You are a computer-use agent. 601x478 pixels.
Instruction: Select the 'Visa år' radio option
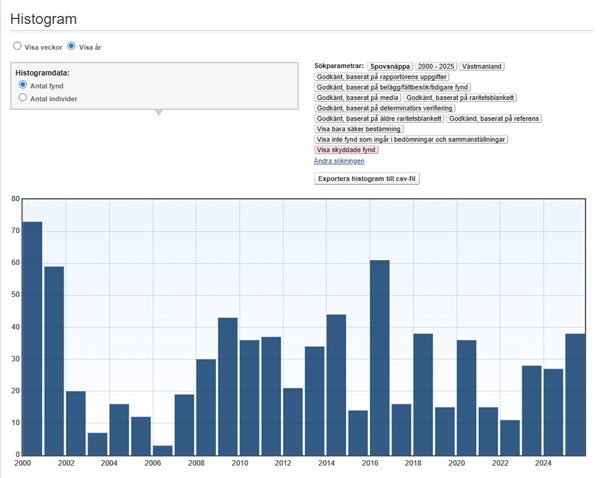[x=71, y=46]
